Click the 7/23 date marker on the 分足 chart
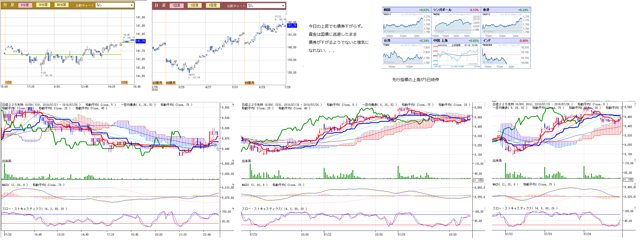The width and height of the screenshot is (644, 252). tap(8, 82)
